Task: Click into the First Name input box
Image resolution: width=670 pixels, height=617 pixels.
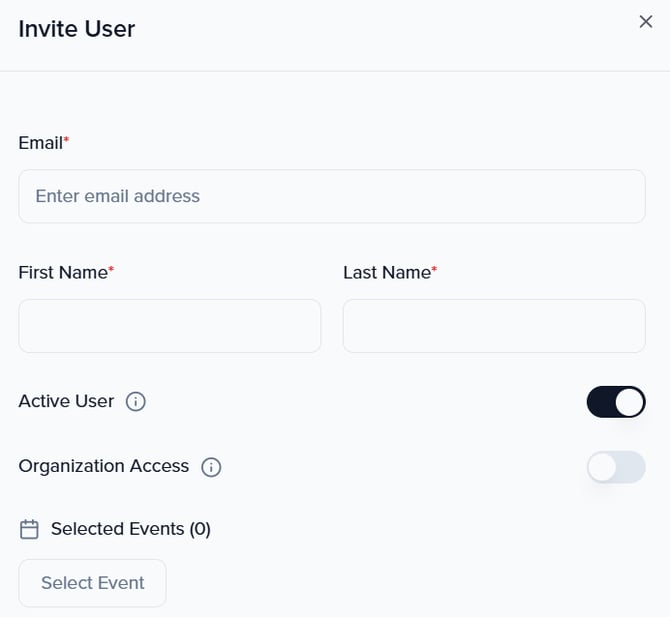Action: coord(169,326)
